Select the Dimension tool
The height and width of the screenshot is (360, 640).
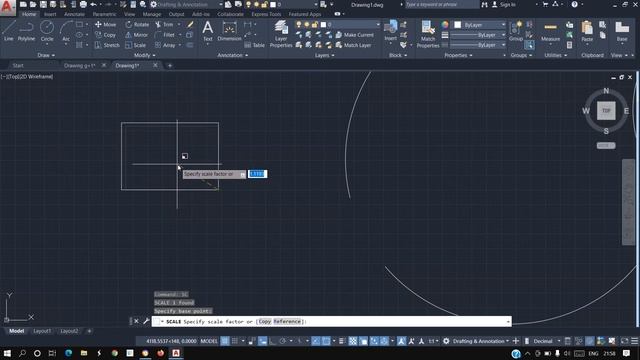(229, 31)
